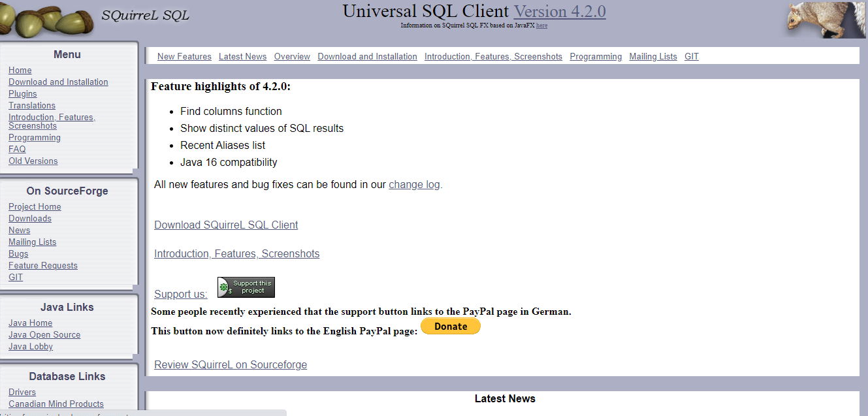Click the yellow Donate button
The height and width of the screenshot is (416, 868).
(451, 327)
